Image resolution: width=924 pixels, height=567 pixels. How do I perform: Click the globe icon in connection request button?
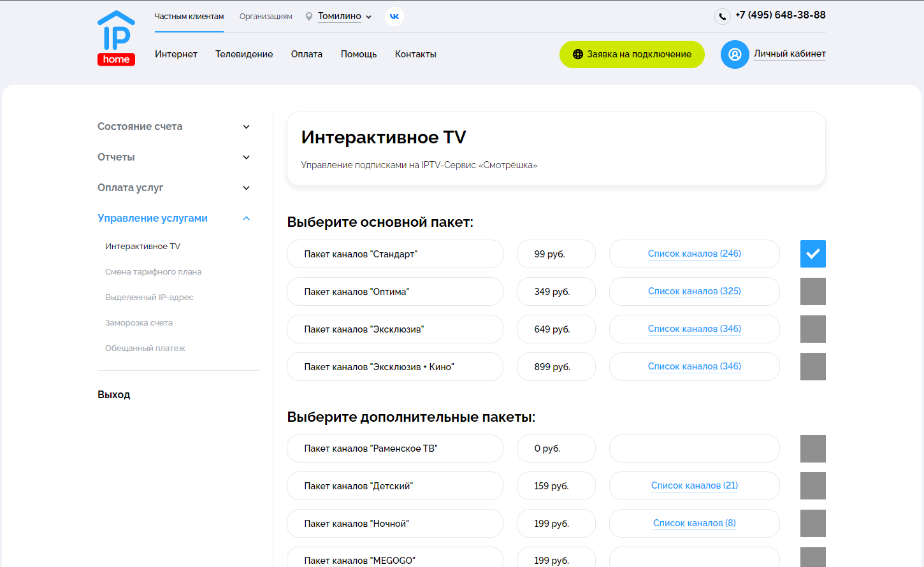pyautogui.click(x=577, y=55)
